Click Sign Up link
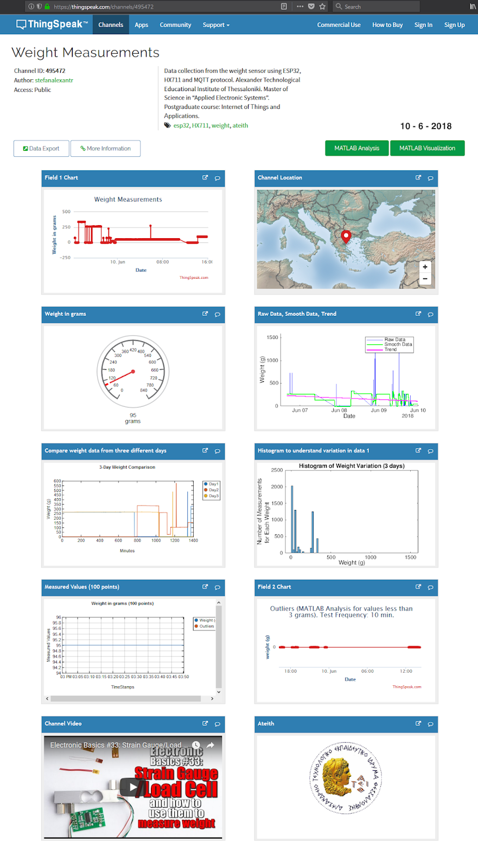Screen dimensions: 478x868 pos(454,25)
